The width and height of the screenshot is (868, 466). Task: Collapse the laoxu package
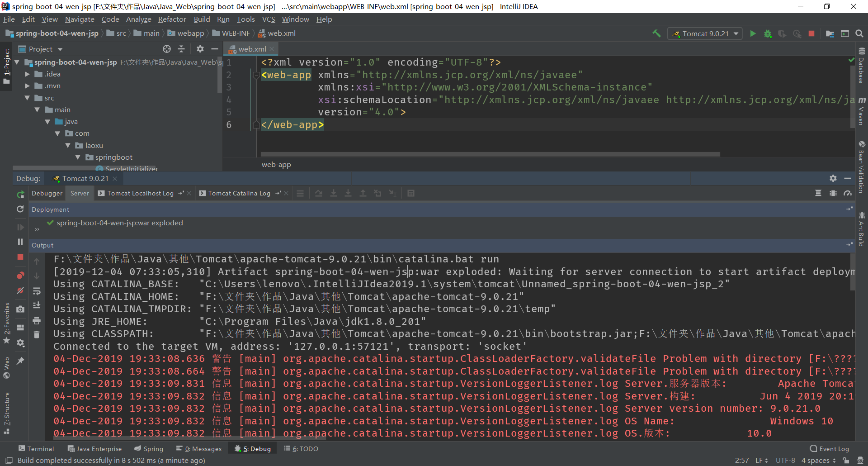tap(68, 145)
